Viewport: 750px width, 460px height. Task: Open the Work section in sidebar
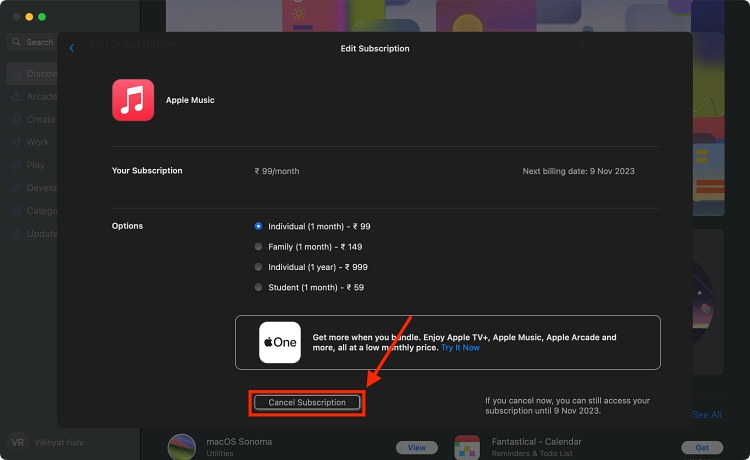(33, 142)
